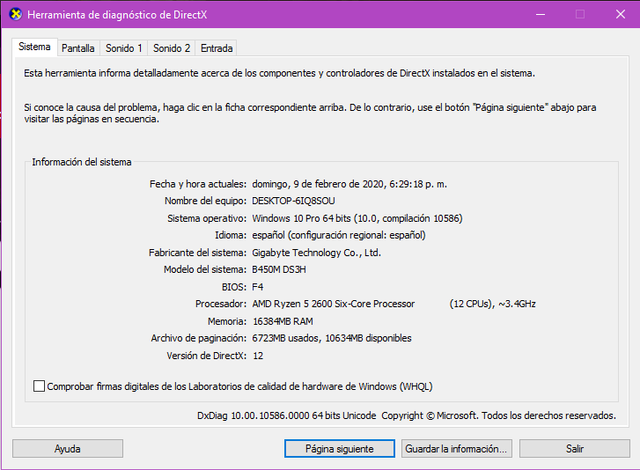The height and width of the screenshot is (470, 640).
Task: Click the Salir button
Action: 574,448
